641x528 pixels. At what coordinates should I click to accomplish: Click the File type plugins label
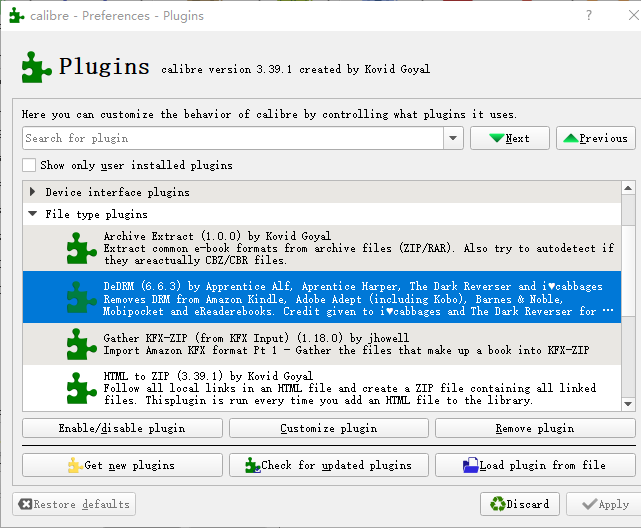(96, 214)
